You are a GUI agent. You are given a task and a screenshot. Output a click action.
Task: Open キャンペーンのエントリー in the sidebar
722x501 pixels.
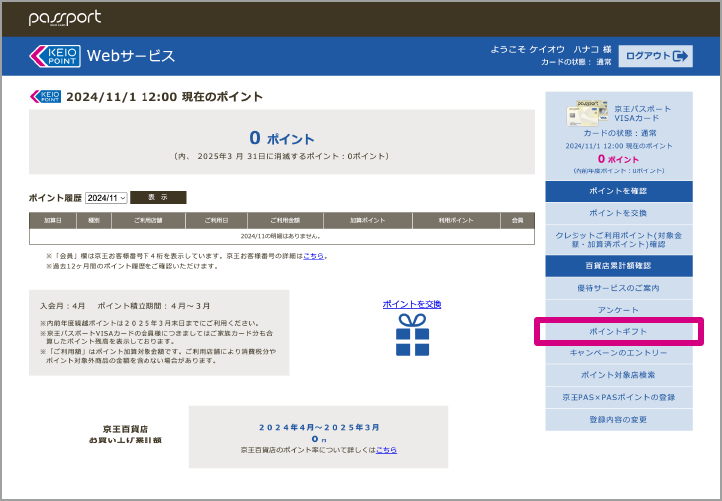[x=618, y=353]
